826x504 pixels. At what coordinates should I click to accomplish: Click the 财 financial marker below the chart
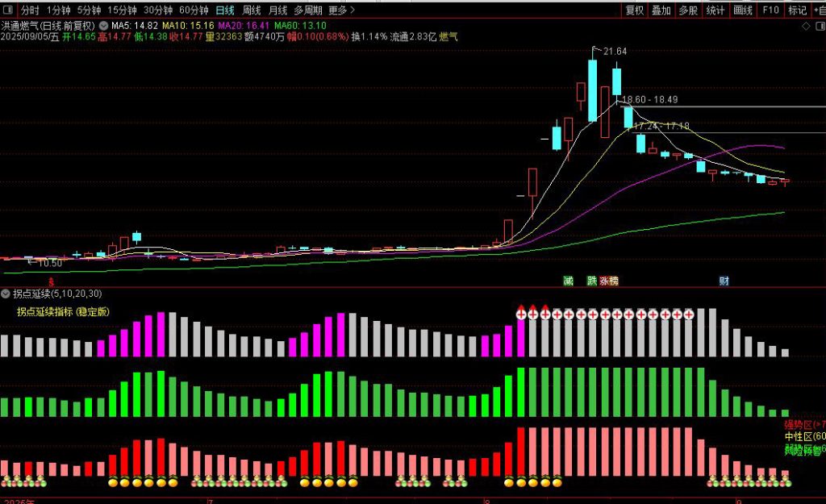point(724,281)
